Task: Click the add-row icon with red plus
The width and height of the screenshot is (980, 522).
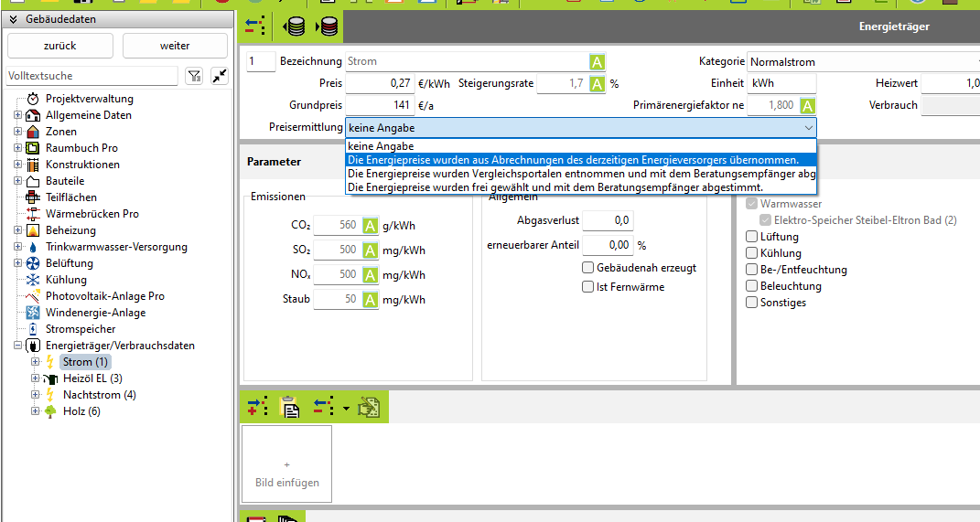Action: [x=256, y=407]
